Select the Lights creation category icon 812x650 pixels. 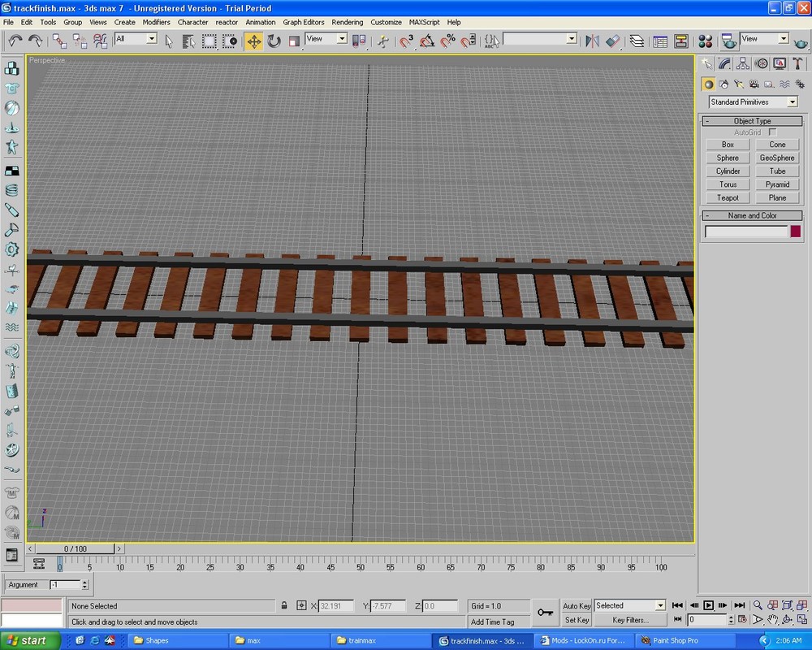pos(737,84)
